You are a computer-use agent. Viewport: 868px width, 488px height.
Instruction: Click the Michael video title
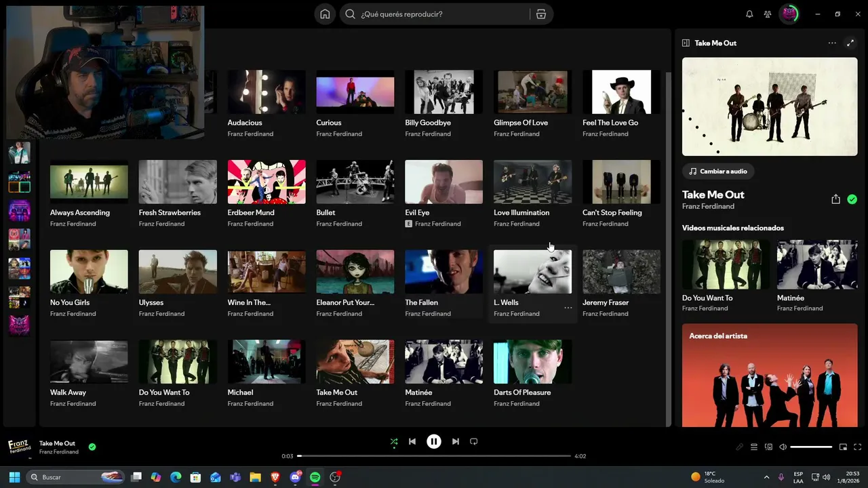tap(241, 392)
